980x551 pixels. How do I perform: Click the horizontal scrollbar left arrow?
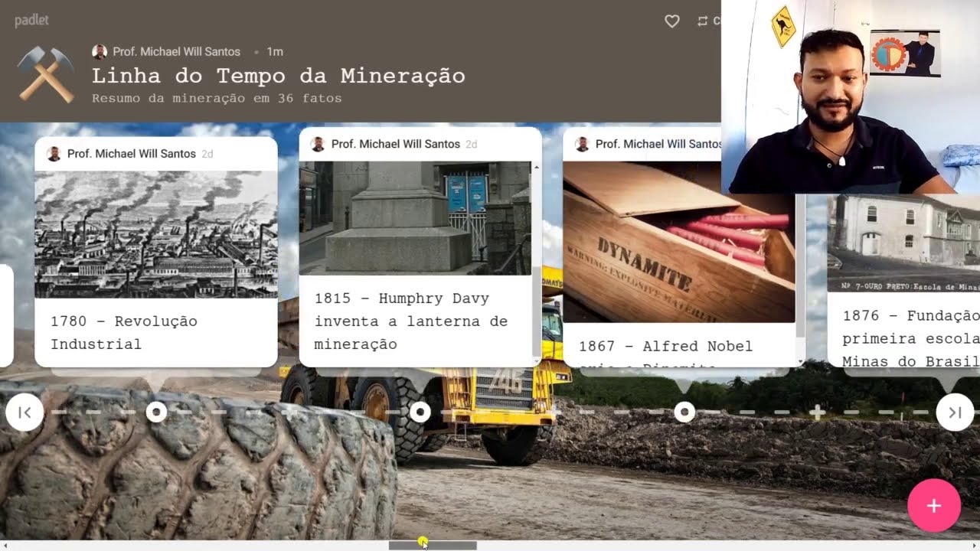click(5, 546)
